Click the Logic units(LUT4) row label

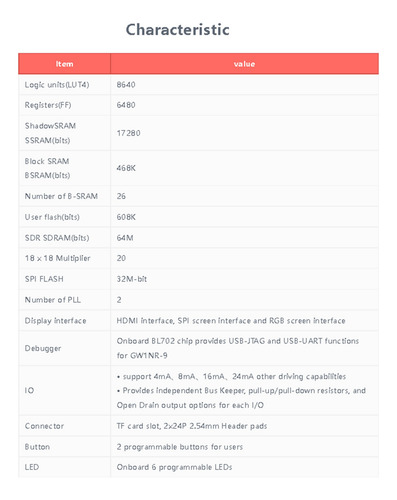point(57,85)
